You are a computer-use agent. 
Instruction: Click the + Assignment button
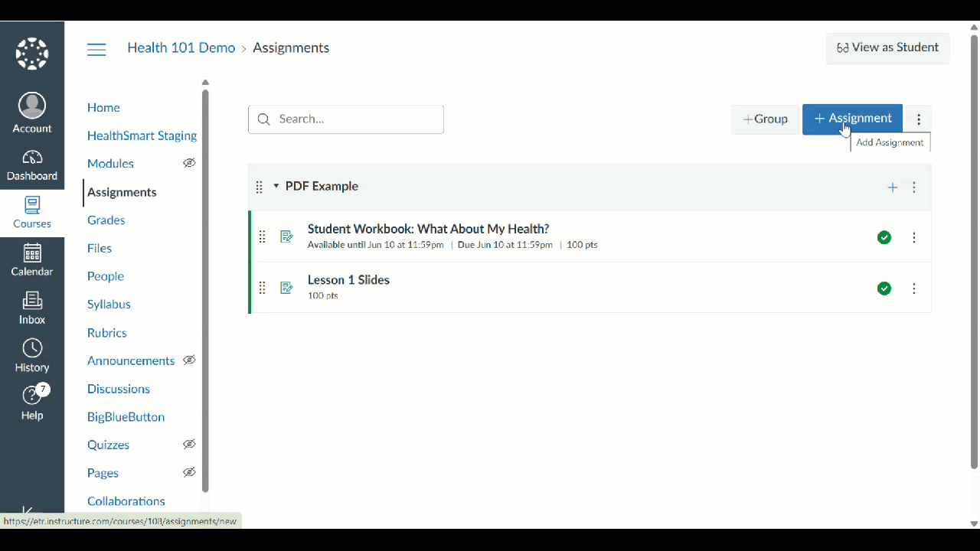852,119
